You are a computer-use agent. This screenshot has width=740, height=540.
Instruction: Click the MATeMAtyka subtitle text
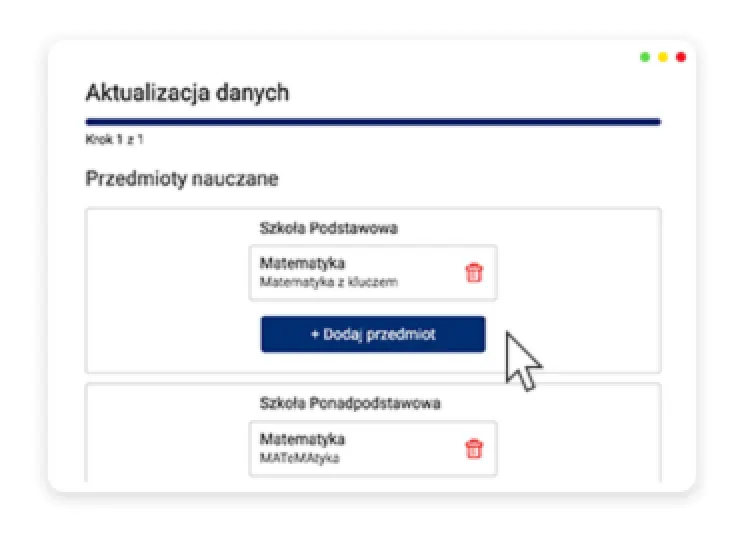[299, 458]
